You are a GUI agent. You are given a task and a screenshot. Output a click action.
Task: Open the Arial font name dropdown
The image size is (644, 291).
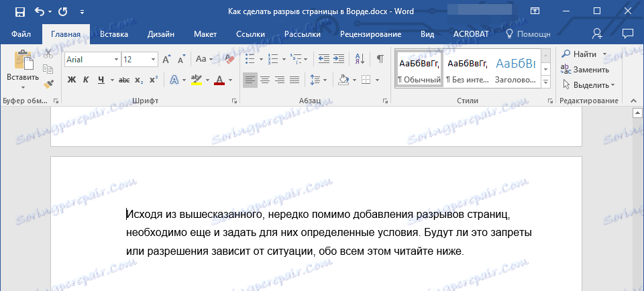[116, 60]
